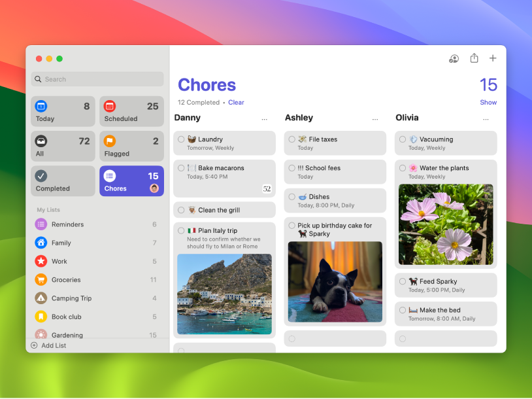
Task: Click Show to reveal remaining reminders
Action: (488, 102)
